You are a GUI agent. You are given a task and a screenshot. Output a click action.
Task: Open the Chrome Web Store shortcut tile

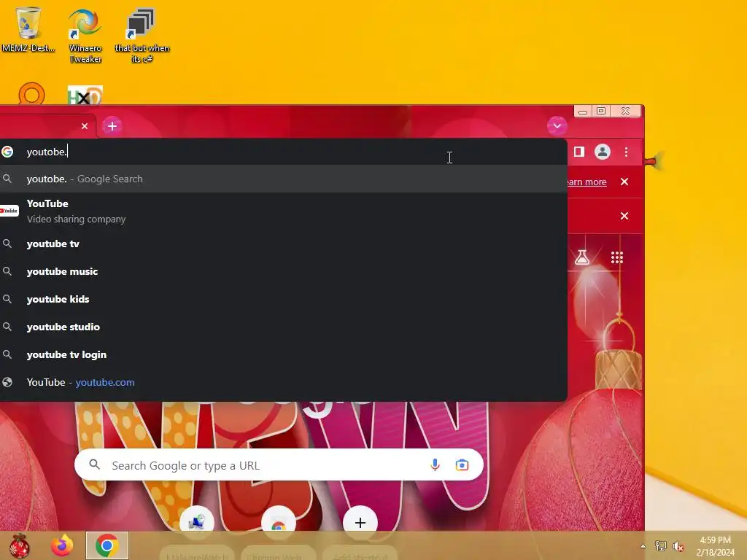click(279, 524)
